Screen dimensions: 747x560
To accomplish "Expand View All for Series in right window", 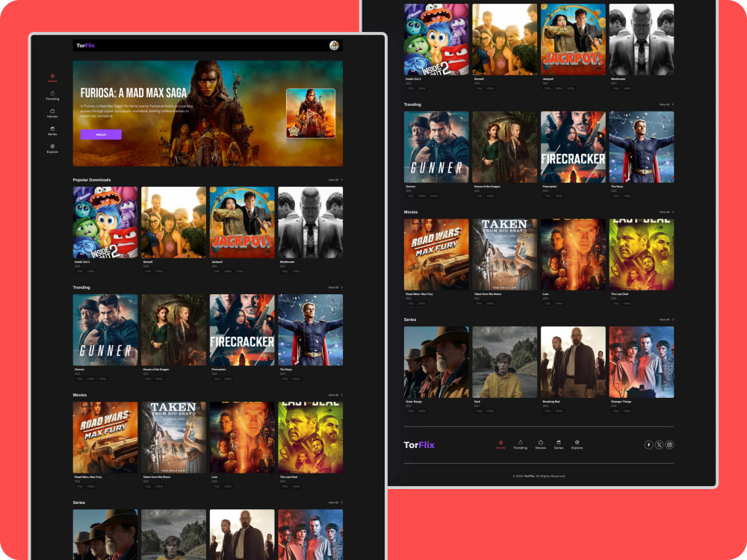I will point(666,320).
